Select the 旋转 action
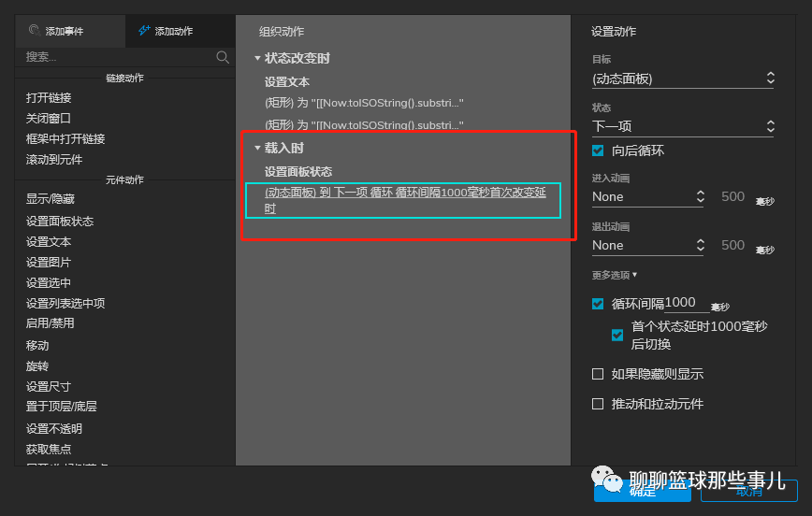Viewport: 812px width, 516px height. [37, 365]
